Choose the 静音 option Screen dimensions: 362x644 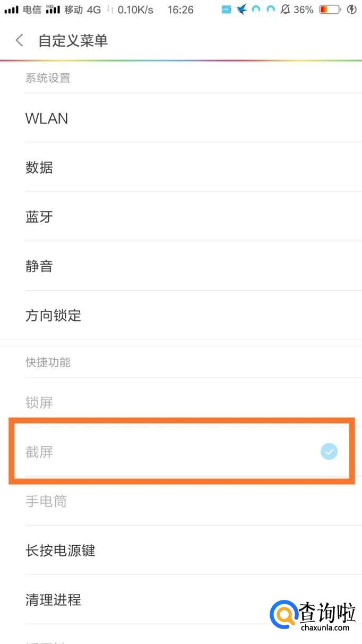[39, 266]
